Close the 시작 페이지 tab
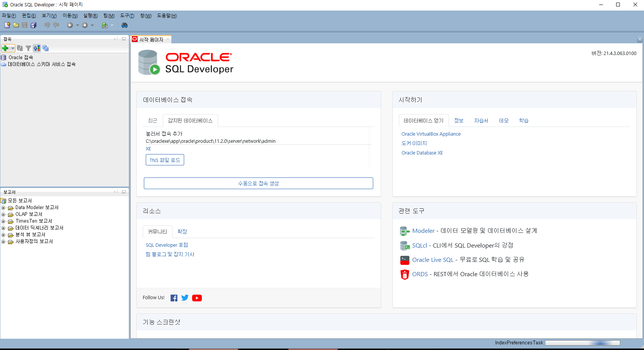 pyautogui.click(x=168, y=39)
